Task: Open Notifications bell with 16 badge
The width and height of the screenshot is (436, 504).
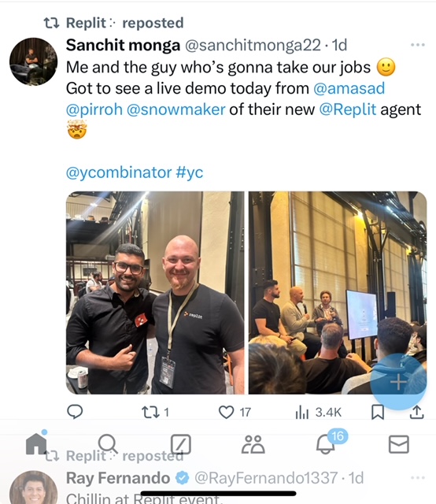Action: click(x=326, y=443)
